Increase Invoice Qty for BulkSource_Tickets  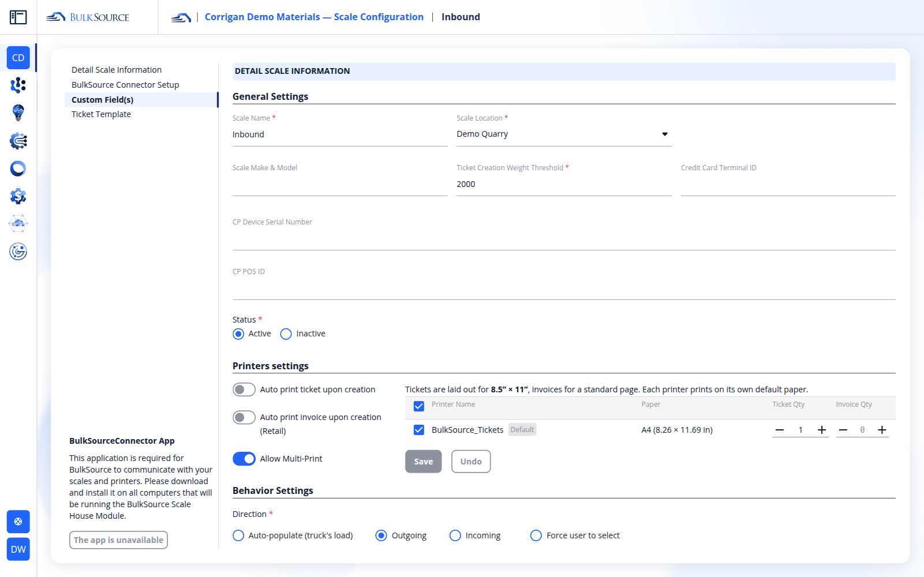pos(882,430)
